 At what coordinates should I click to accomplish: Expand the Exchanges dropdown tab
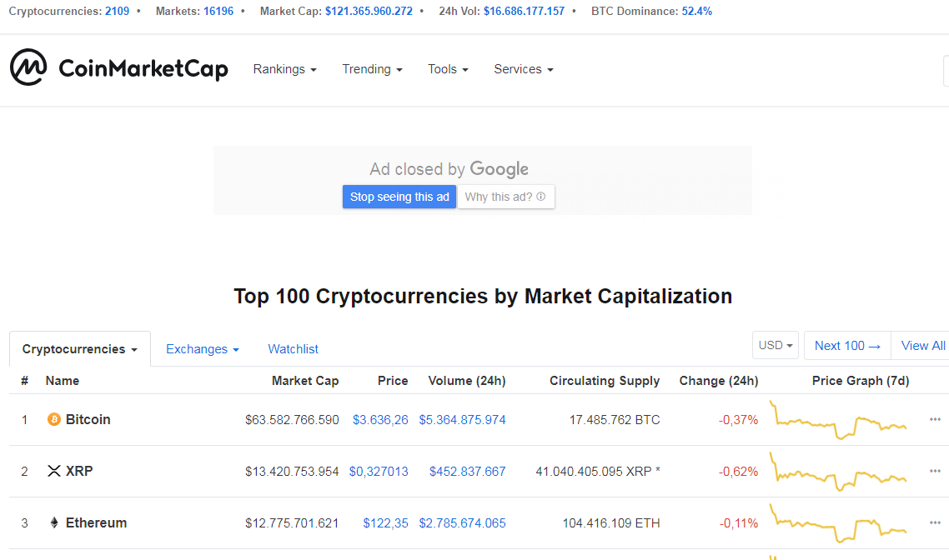[202, 349]
